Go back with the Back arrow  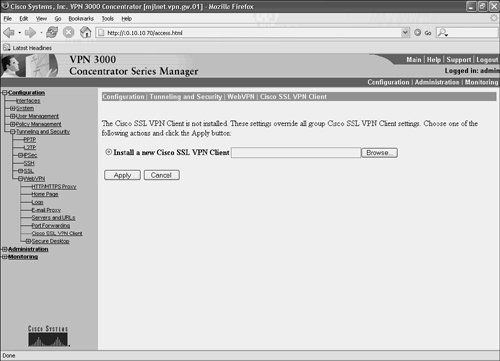coord(9,32)
